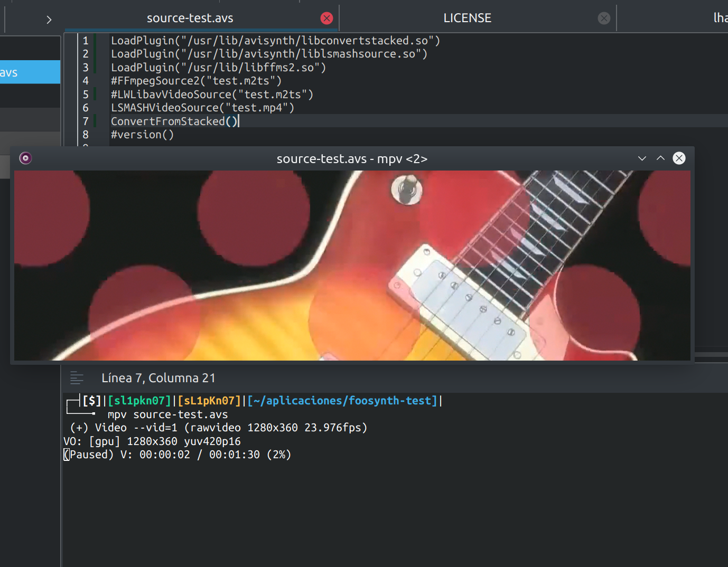Close the LICENSE tab with its X icon
Screen dimensions: 728x567
(603, 18)
